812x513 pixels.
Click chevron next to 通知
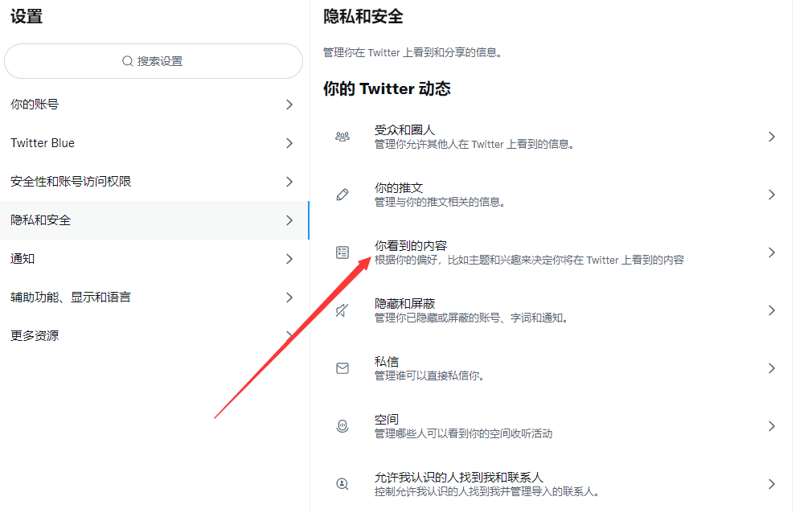pyautogui.click(x=289, y=259)
